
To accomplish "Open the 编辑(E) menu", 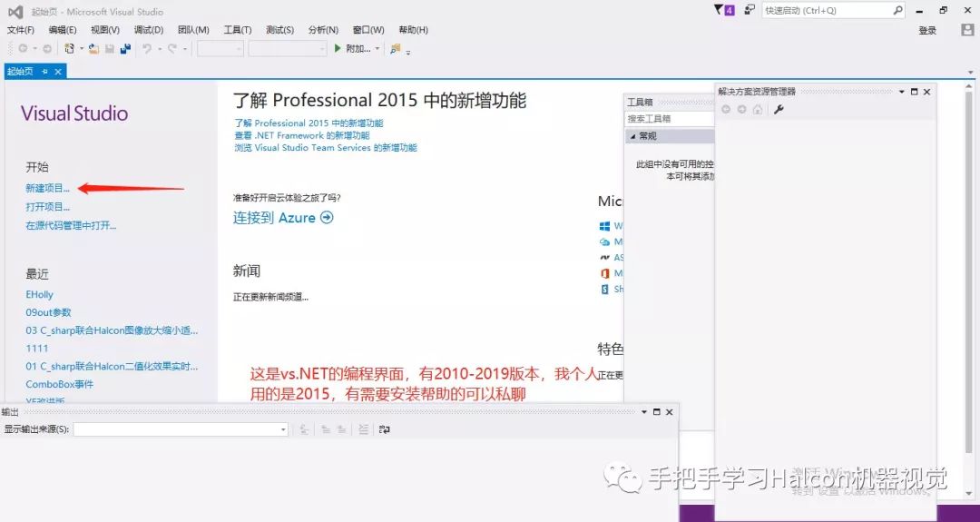I will tap(63, 29).
